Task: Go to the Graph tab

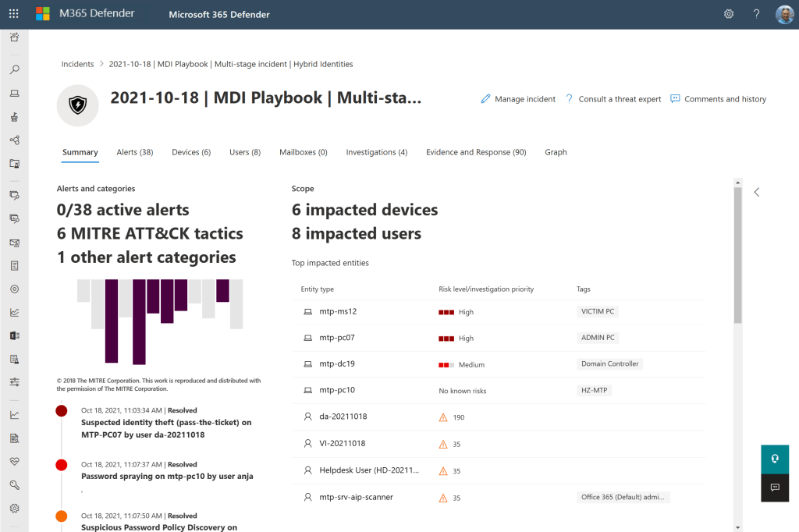Action: [x=556, y=152]
